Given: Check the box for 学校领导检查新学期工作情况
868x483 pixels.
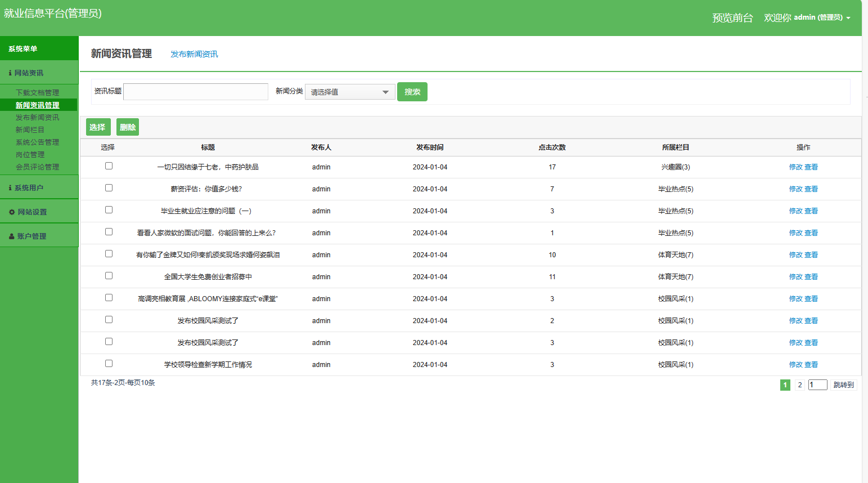Looking at the screenshot, I should pos(109,364).
